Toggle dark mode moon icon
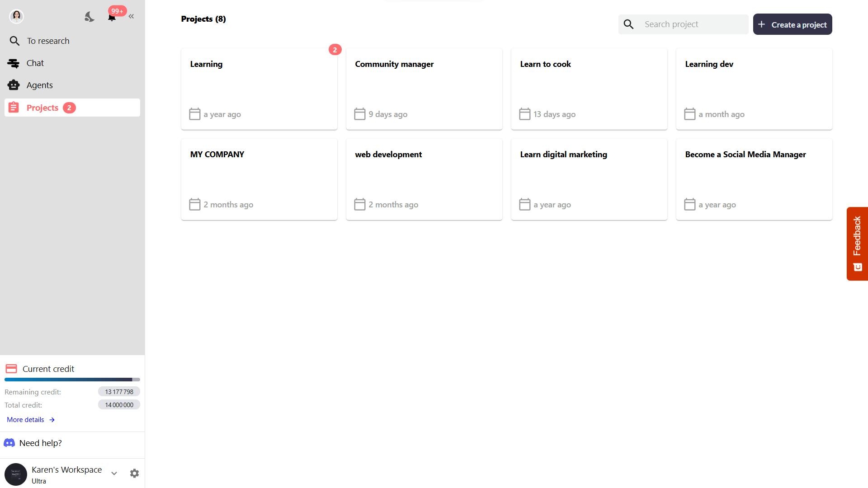868x488 pixels. [x=90, y=17]
